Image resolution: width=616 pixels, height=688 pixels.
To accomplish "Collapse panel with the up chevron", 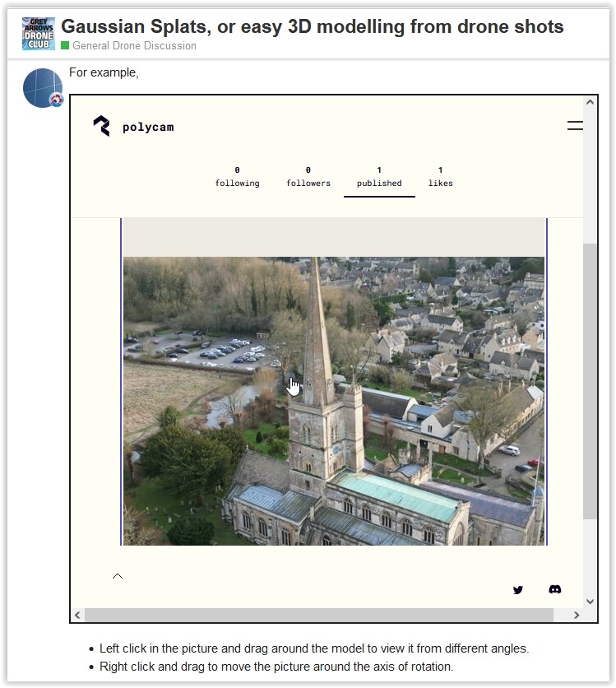I will (x=118, y=576).
